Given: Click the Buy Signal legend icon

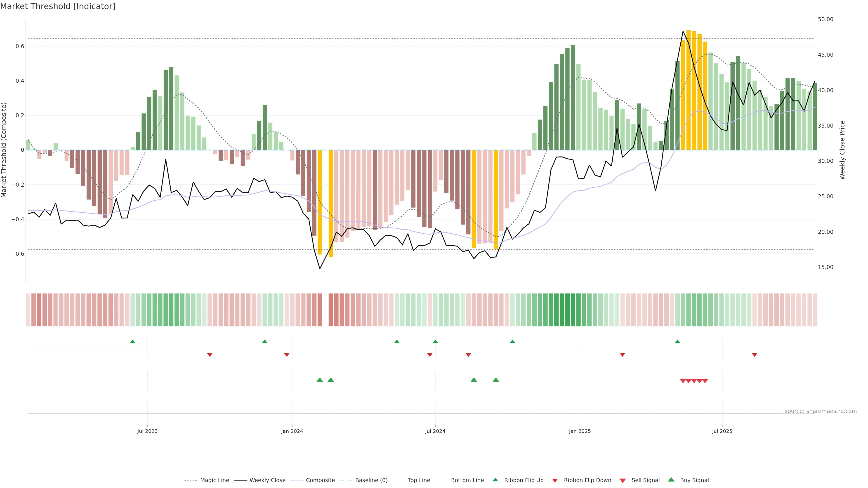Looking at the screenshot, I should tap(671, 480).
